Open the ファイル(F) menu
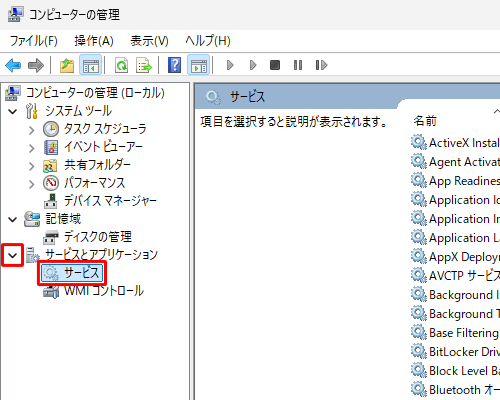This screenshot has width=500, height=400. coord(34,41)
